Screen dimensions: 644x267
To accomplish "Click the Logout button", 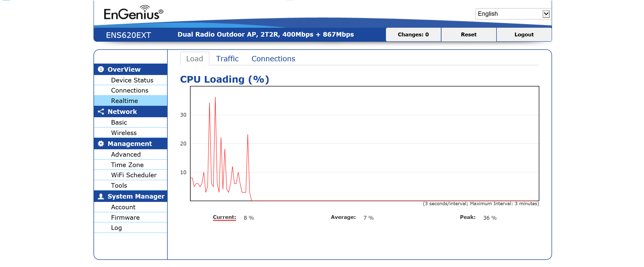I will (524, 35).
